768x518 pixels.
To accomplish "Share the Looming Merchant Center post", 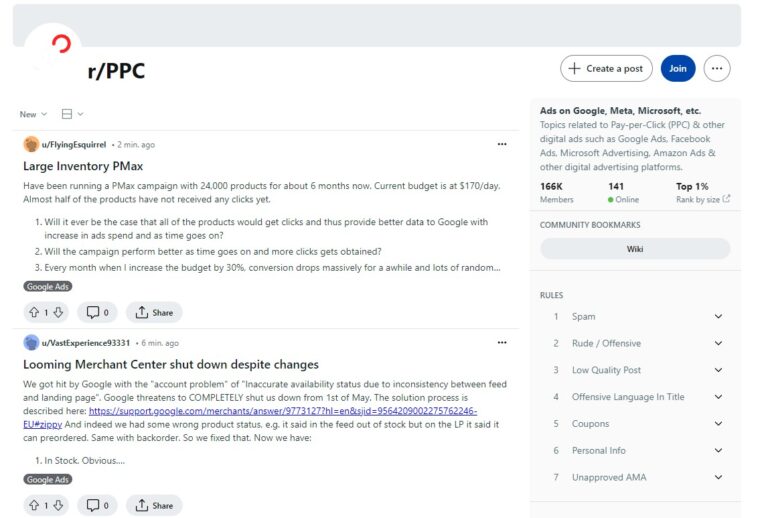I will [x=154, y=505].
